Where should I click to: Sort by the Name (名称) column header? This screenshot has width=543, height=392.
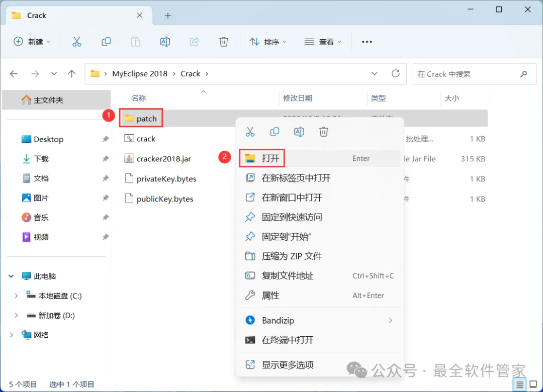(139, 99)
